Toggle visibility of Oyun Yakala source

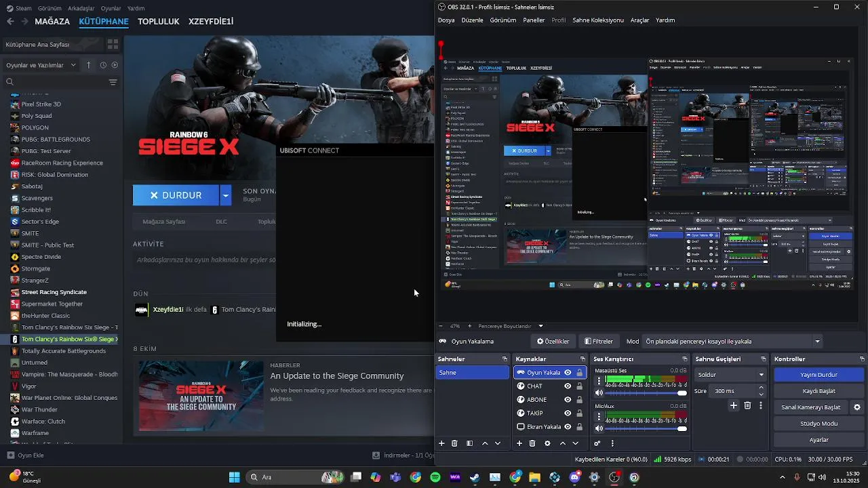568,373
